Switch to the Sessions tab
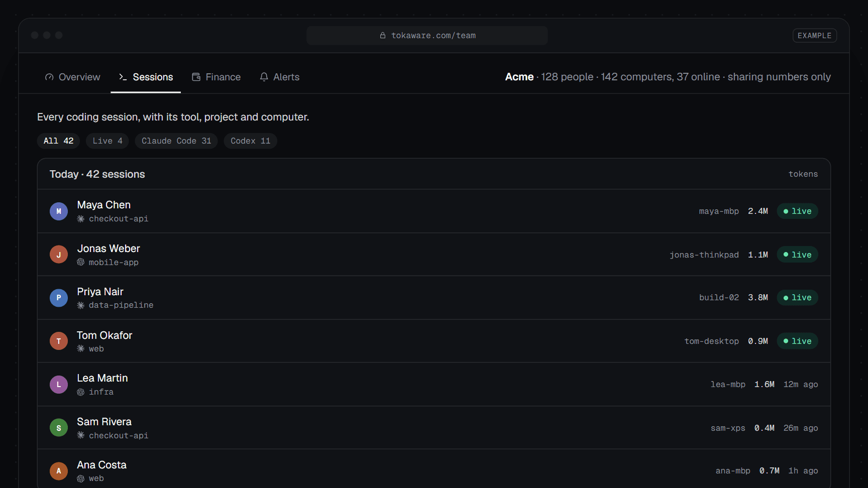This screenshot has width=868, height=488. tap(146, 77)
